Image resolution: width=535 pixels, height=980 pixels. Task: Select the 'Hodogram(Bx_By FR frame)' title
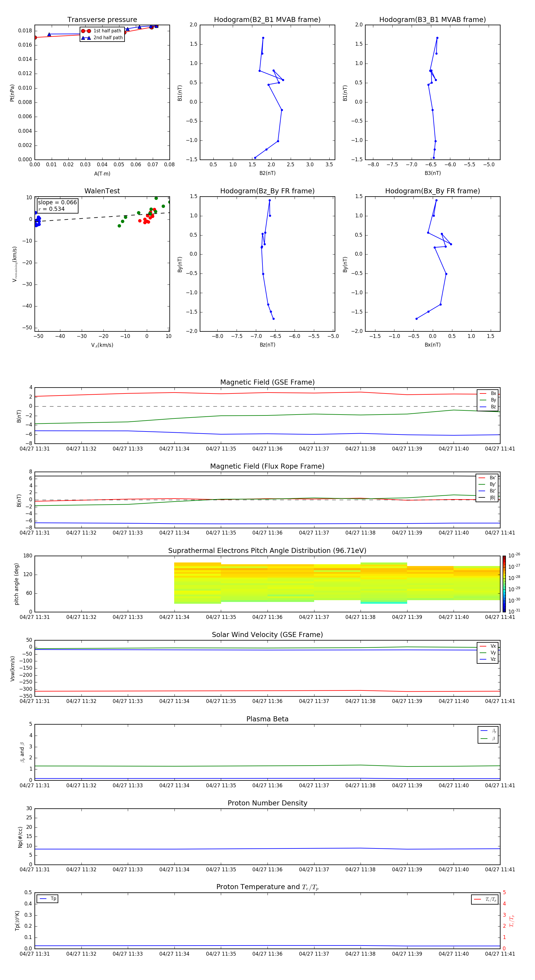(432, 191)
